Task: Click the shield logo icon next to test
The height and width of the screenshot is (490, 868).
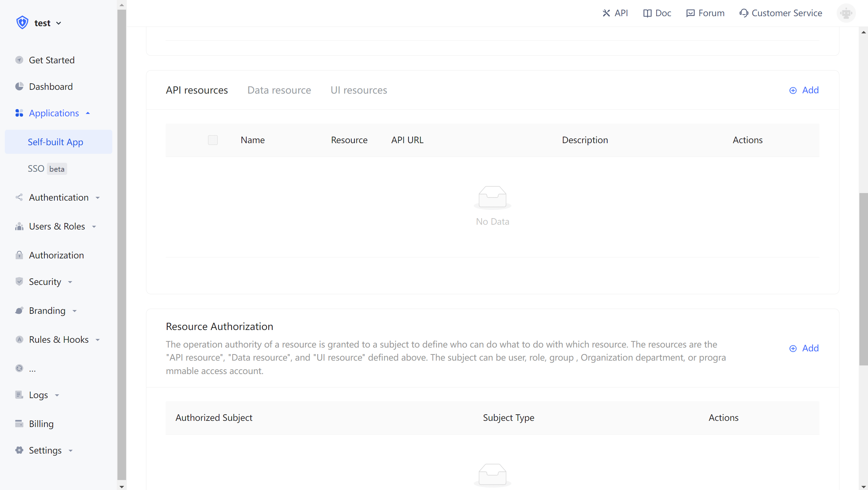Action: [x=22, y=23]
